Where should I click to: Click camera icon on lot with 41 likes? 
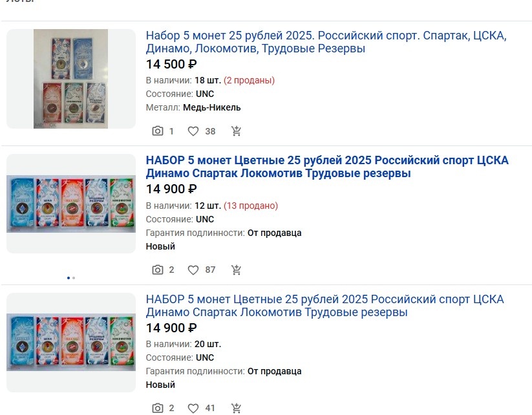tap(158, 409)
